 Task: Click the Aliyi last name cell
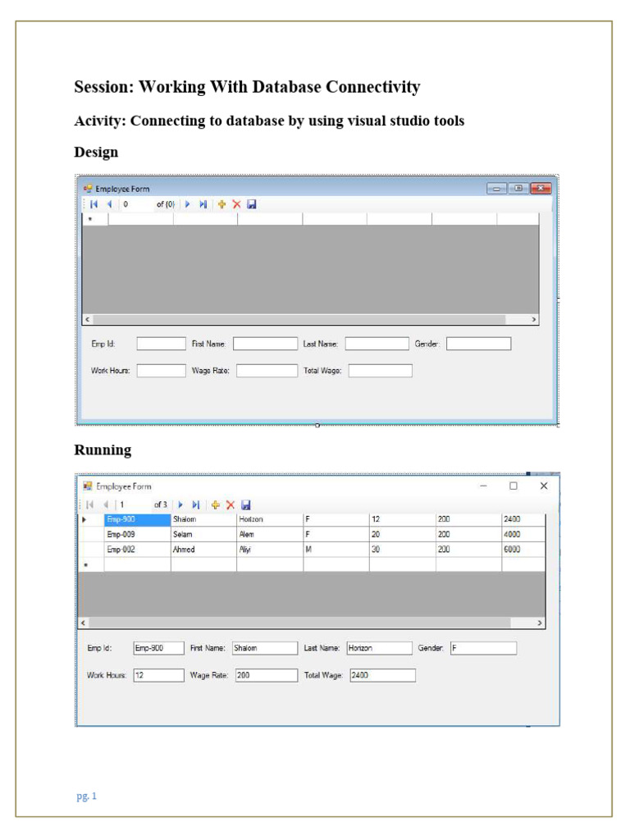(x=270, y=549)
